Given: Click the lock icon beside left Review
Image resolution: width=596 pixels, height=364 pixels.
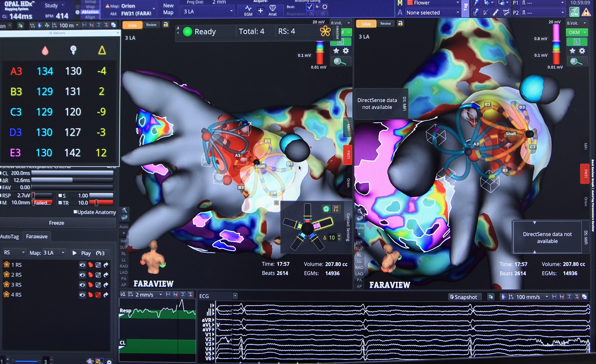Looking at the screenshot, I should (166, 24).
